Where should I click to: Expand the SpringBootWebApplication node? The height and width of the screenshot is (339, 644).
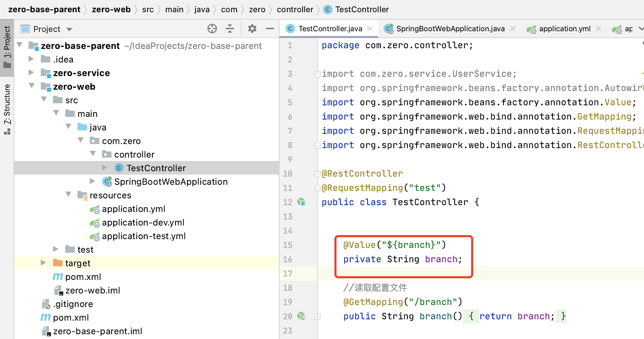92,181
